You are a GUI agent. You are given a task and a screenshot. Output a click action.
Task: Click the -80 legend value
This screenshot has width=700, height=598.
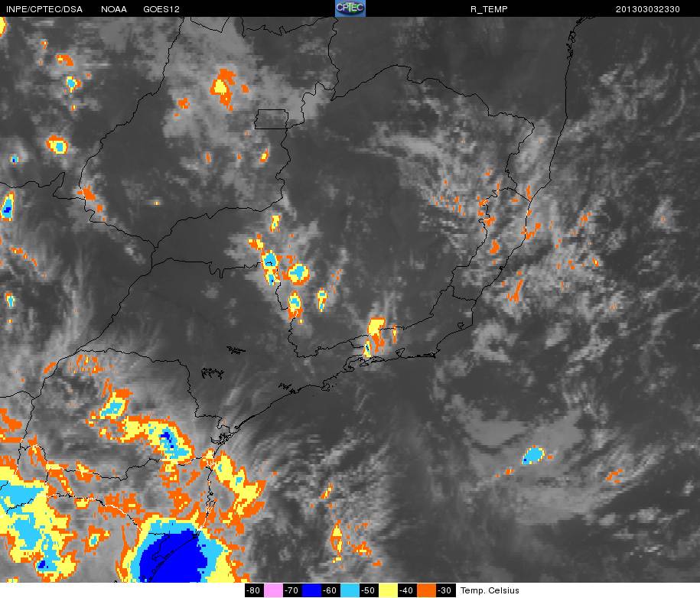[254, 590]
